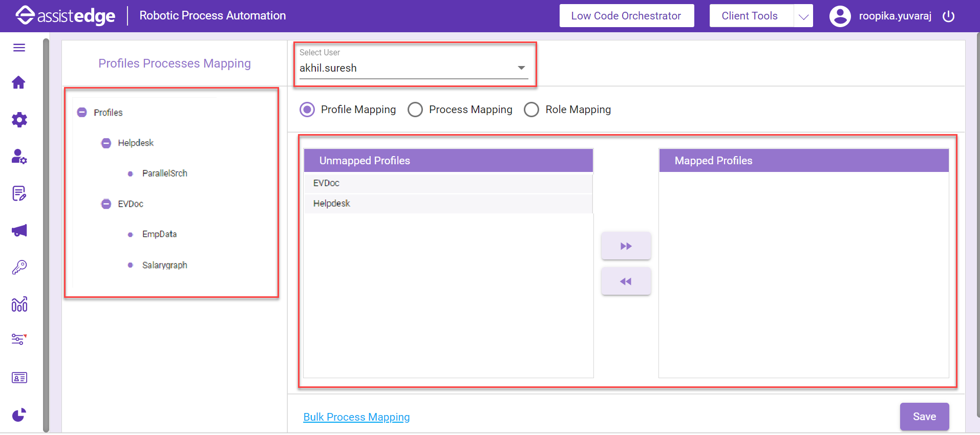Open the Bulk Process Mapping link
Image resolution: width=980 pixels, height=435 pixels.
pos(356,417)
